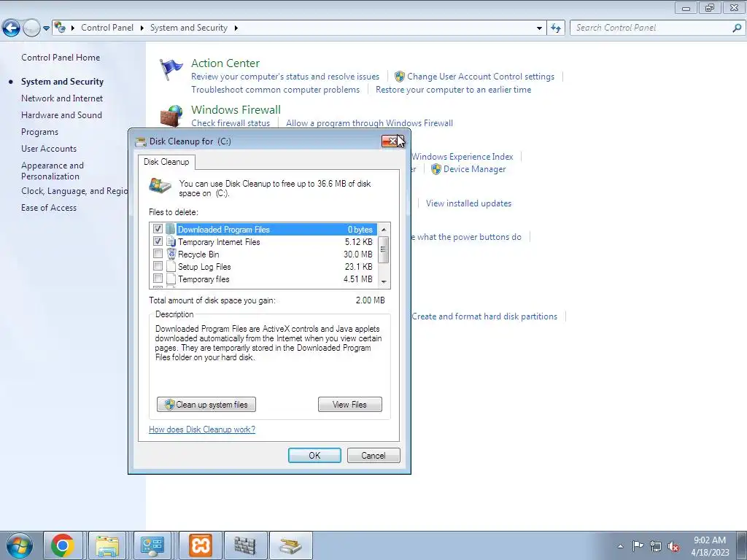Click the Control Panel icon in address bar
The height and width of the screenshot is (560, 747).
60,28
